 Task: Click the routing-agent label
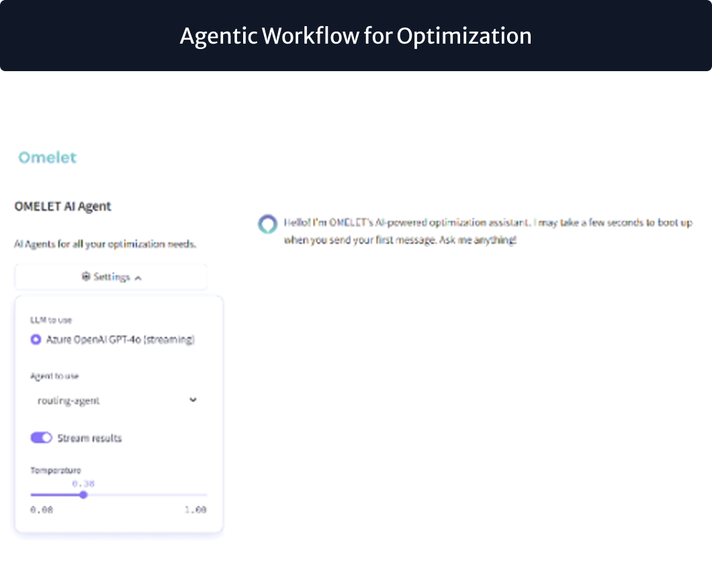point(67,399)
